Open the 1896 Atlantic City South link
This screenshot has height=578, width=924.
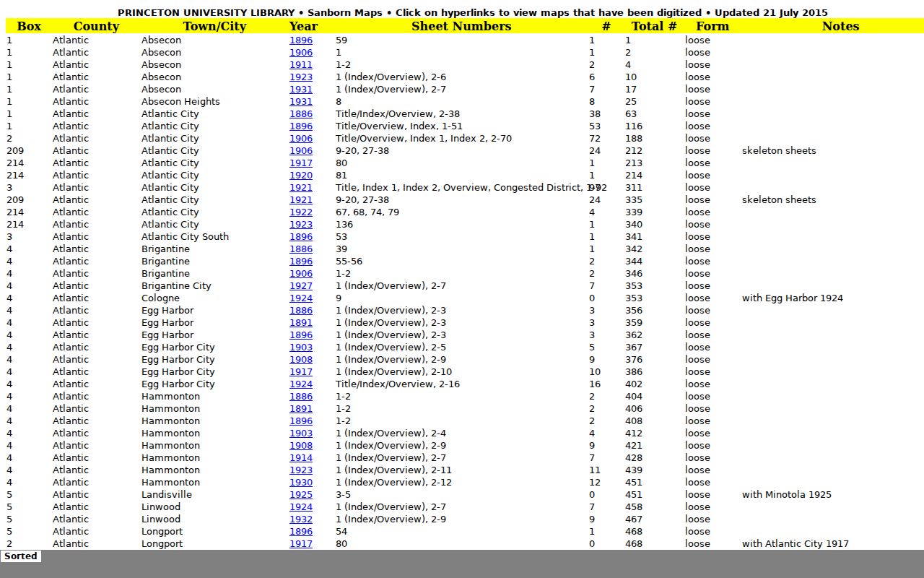pyautogui.click(x=301, y=237)
